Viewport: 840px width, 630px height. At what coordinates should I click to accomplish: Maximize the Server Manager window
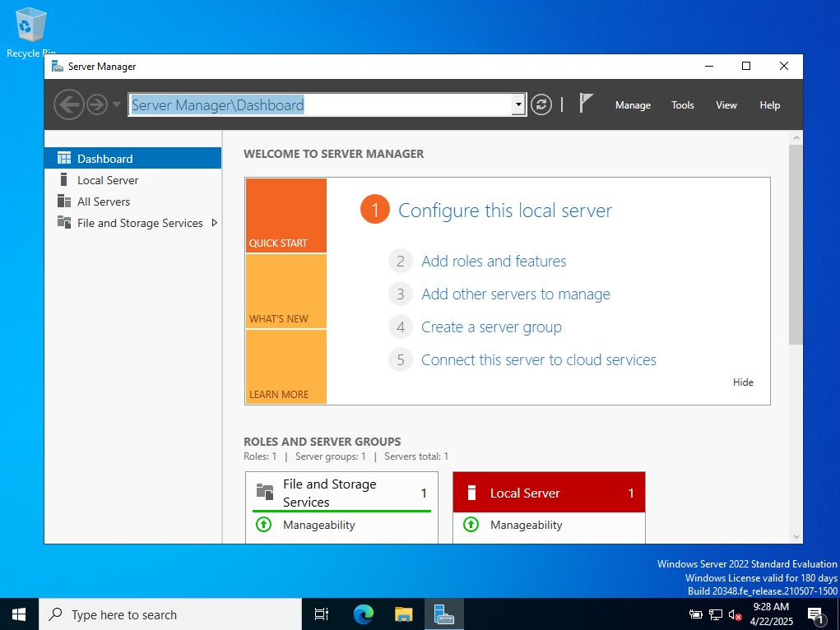(x=746, y=67)
